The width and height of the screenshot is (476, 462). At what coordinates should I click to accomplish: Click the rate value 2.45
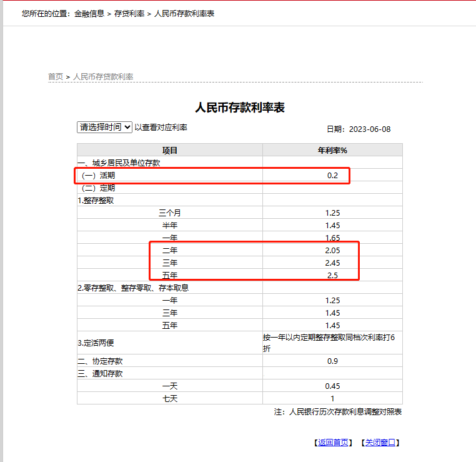pyautogui.click(x=332, y=263)
